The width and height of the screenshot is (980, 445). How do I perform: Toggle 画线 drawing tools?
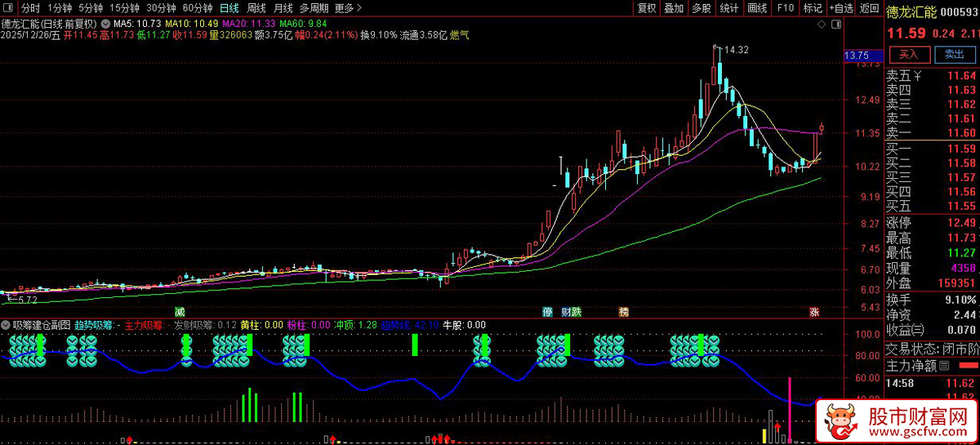[757, 8]
